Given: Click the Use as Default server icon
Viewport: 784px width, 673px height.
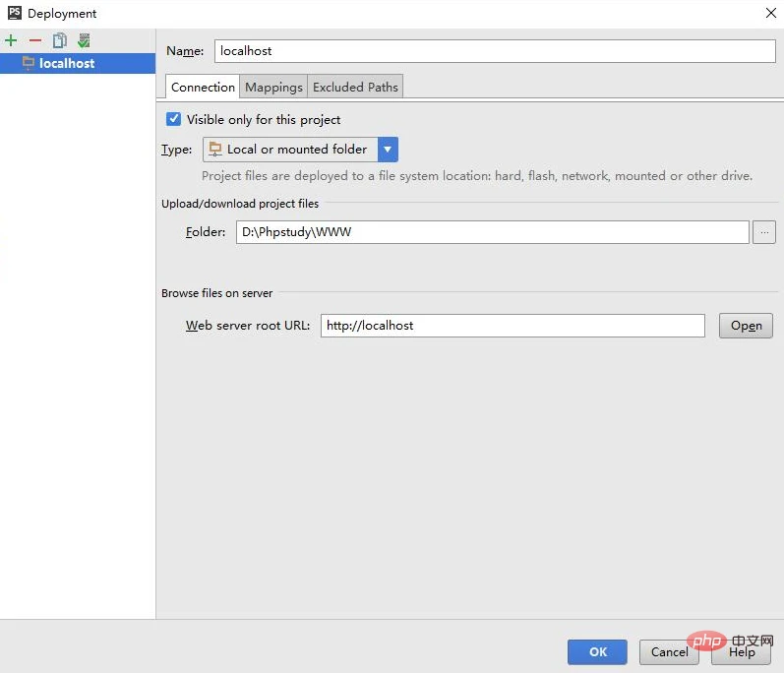Looking at the screenshot, I should click(85, 40).
